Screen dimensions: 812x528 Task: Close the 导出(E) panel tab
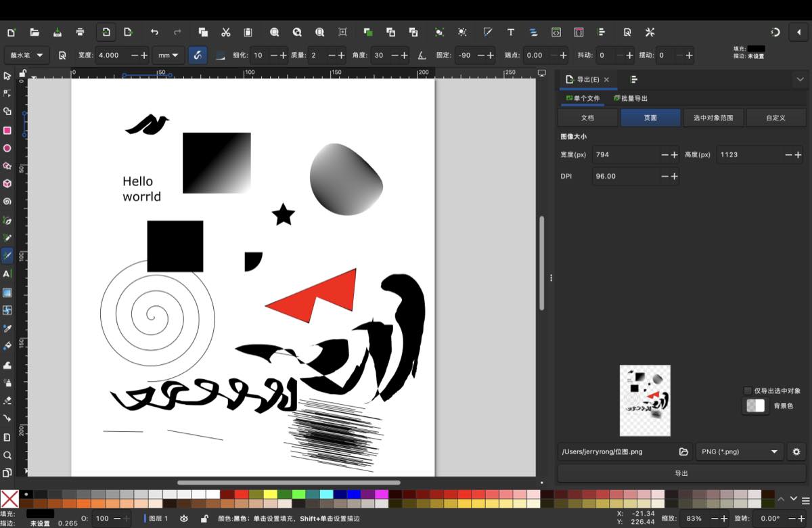coord(606,80)
